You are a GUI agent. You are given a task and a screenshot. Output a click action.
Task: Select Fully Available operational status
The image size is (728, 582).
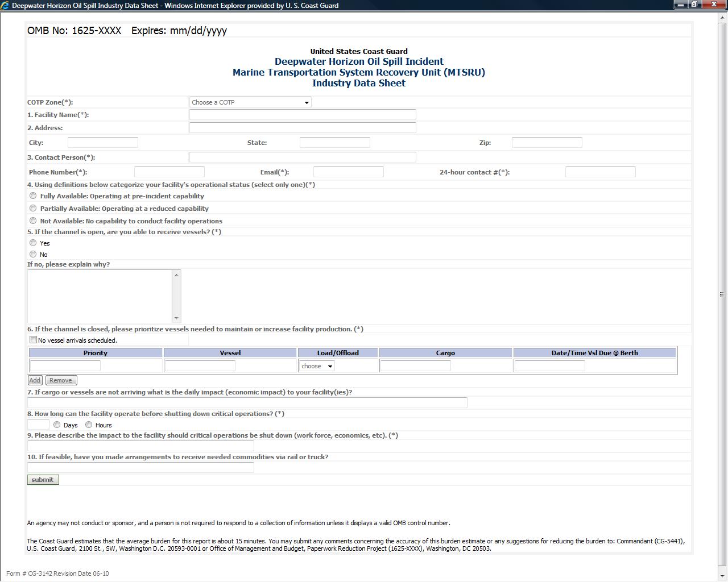tap(33, 196)
